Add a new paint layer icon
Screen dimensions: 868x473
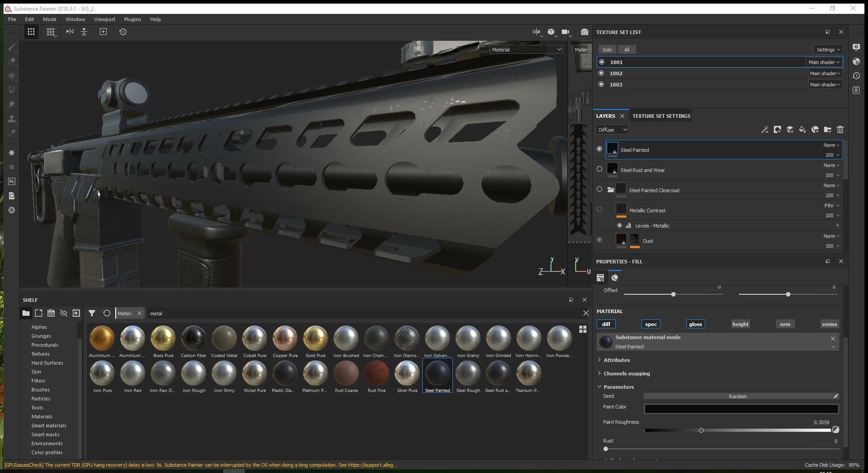(x=790, y=130)
